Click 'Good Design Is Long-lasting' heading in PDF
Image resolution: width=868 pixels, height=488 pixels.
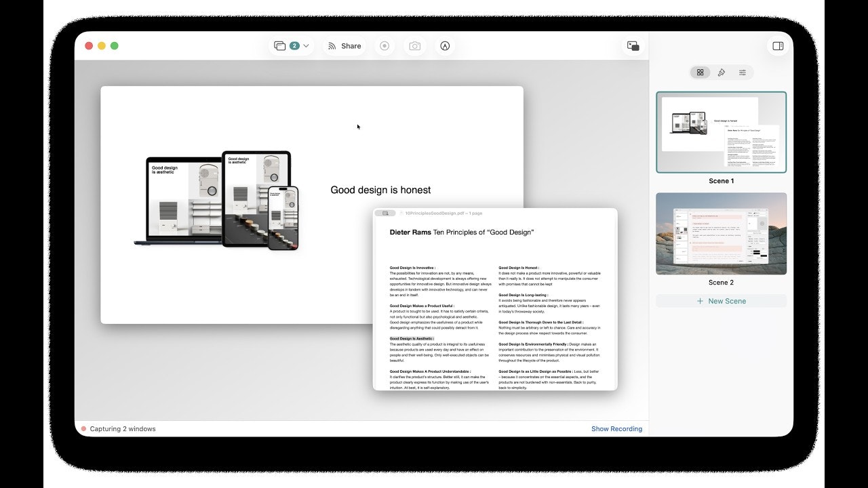click(523, 295)
